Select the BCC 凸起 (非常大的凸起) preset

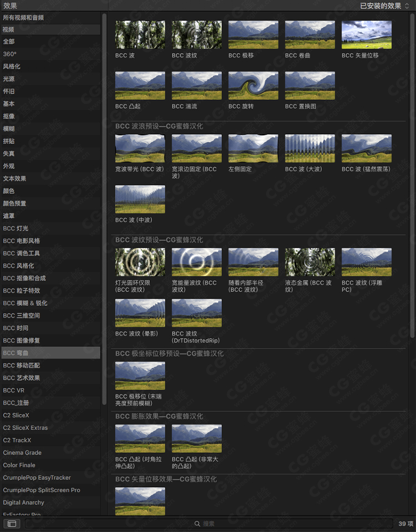(197, 438)
